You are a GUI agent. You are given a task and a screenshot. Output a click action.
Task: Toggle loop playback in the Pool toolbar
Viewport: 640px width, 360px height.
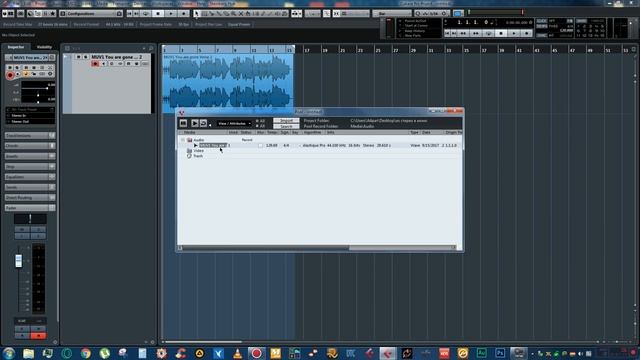point(203,123)
